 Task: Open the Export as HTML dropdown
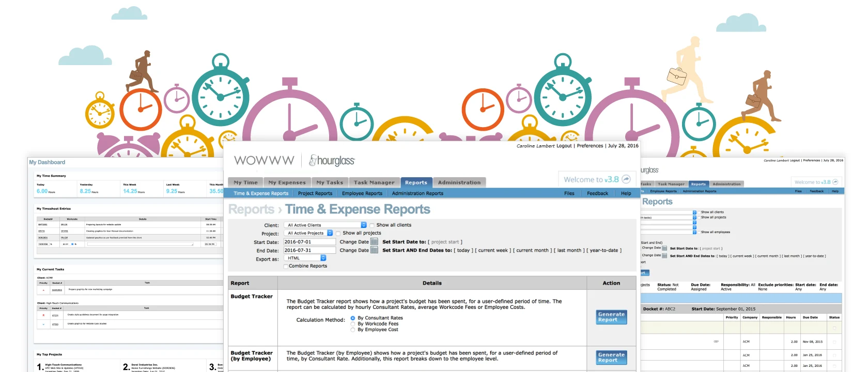[x=305, y=258]
